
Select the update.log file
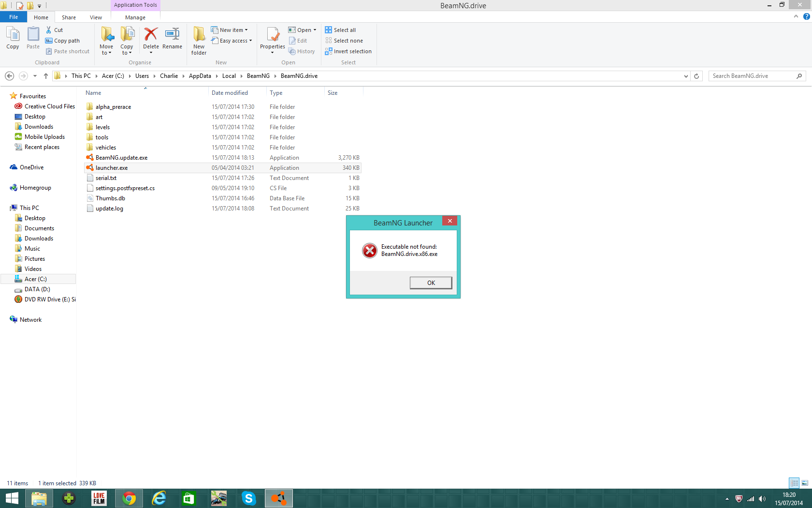point(109,209)
